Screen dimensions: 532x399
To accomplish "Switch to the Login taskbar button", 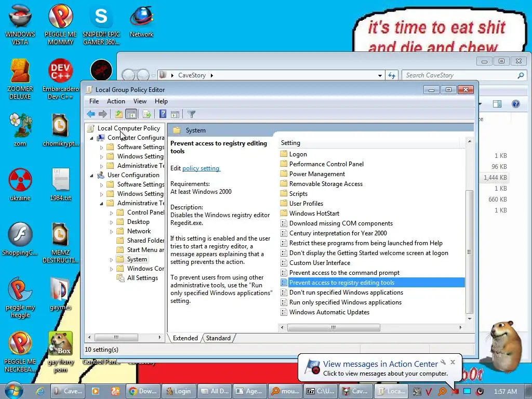I will coord(179,391).
